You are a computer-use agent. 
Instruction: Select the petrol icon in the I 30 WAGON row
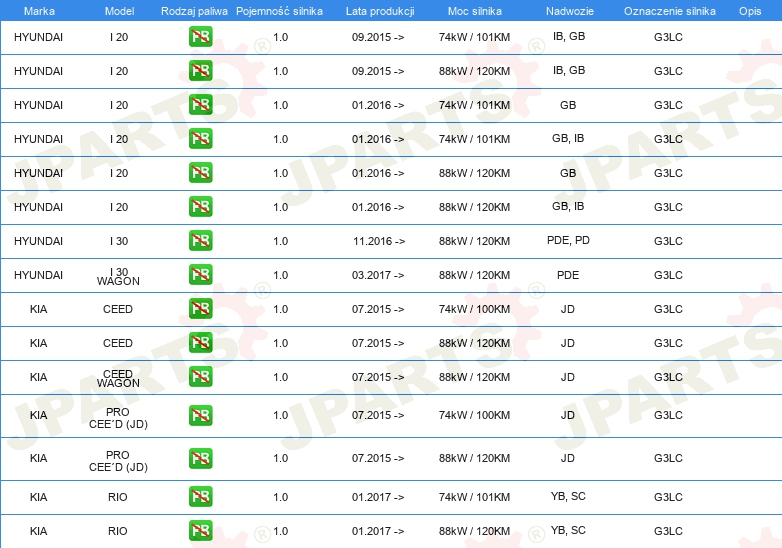click(200, 274)
